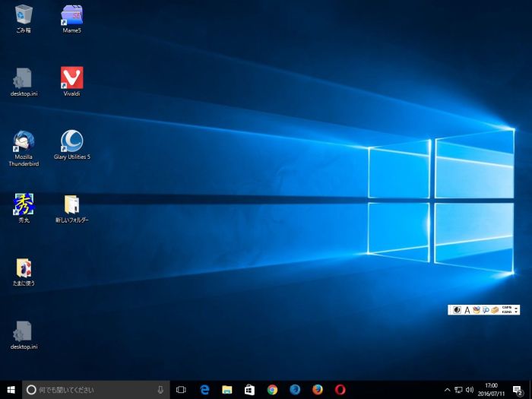Viewport: 532px width, 399px height.
Task: Open the Windows Store taskbar icon
Action: pyautogui.click(x=249, y=390)
